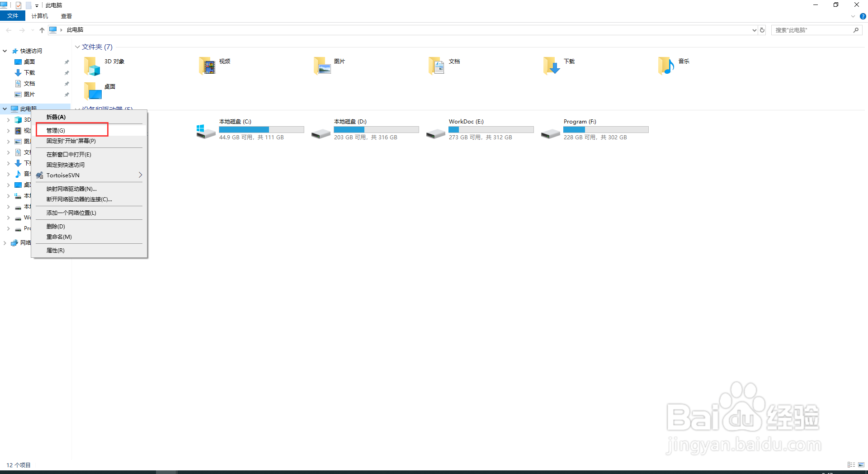The width and height of the screenshot is (868, 474).
Task: Expand the TortoiseSVN submenu arrow
Action: pos(140,175)
